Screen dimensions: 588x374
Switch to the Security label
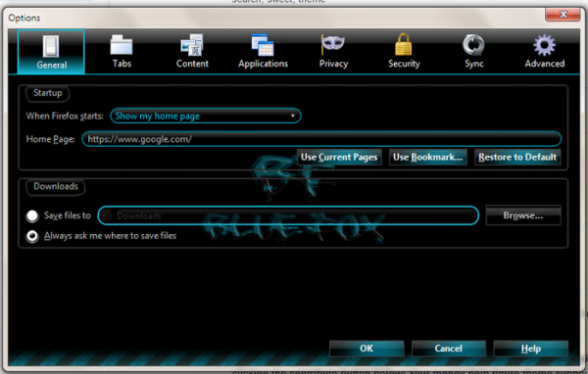[x=404, y=64]
